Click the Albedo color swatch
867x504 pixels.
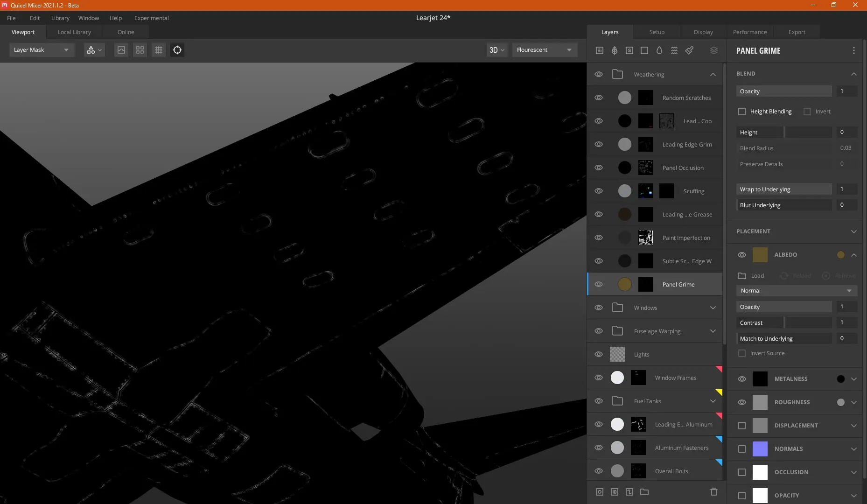click(x=760, y=255)
